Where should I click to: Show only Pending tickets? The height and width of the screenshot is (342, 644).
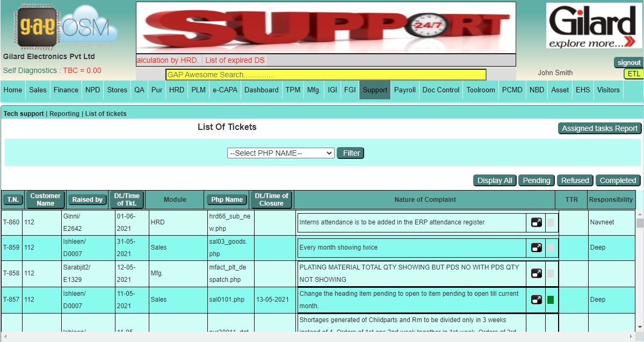point(536,180)
